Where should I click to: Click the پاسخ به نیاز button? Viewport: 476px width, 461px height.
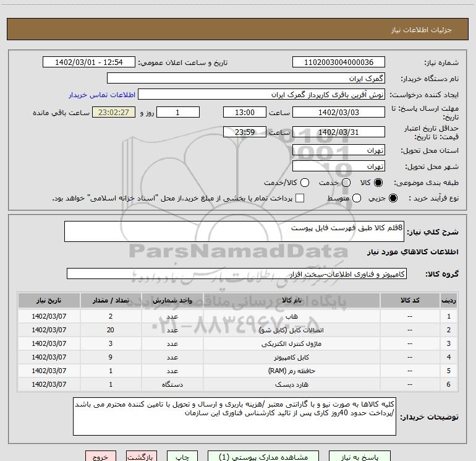click(359, 457)
